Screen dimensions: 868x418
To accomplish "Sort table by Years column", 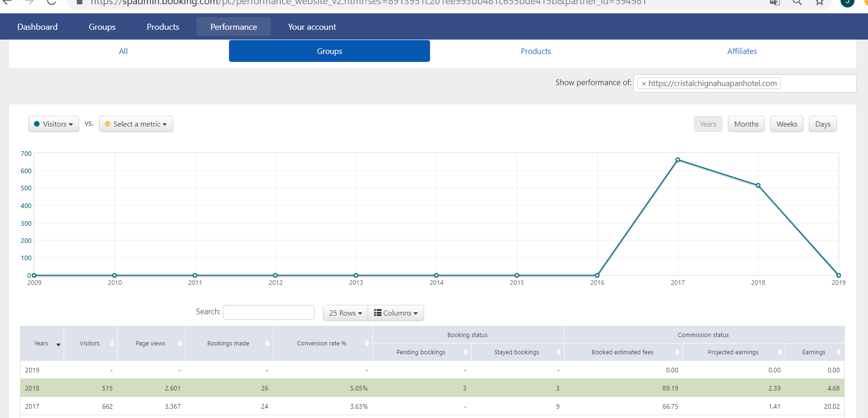I will tap(42, 344).
